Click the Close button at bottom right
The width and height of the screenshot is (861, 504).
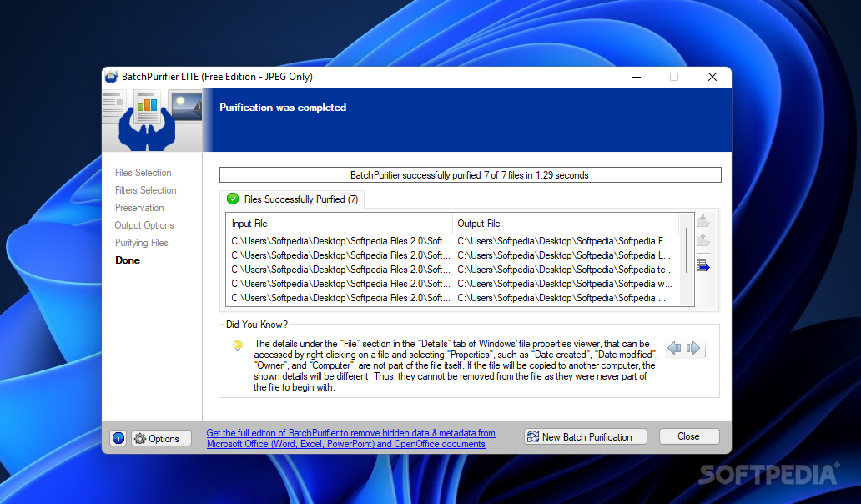688,436
